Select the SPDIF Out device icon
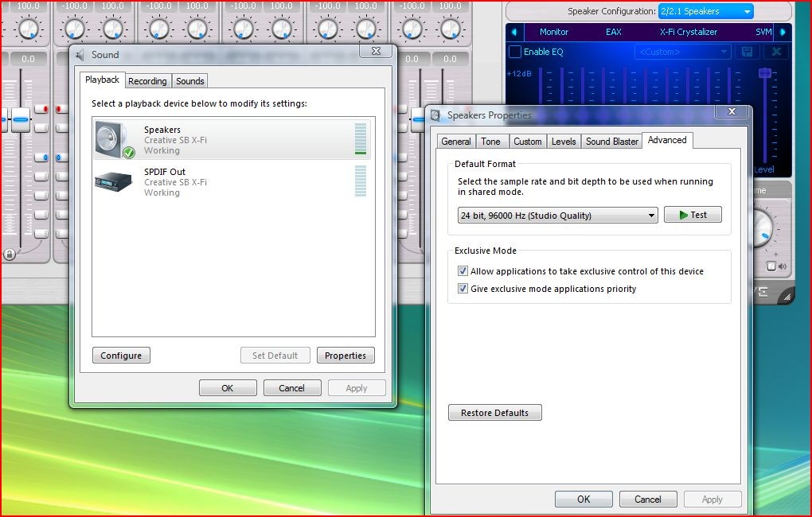This screenshot has width=812, height=517. pyautogui.click(x=113, y=181)
